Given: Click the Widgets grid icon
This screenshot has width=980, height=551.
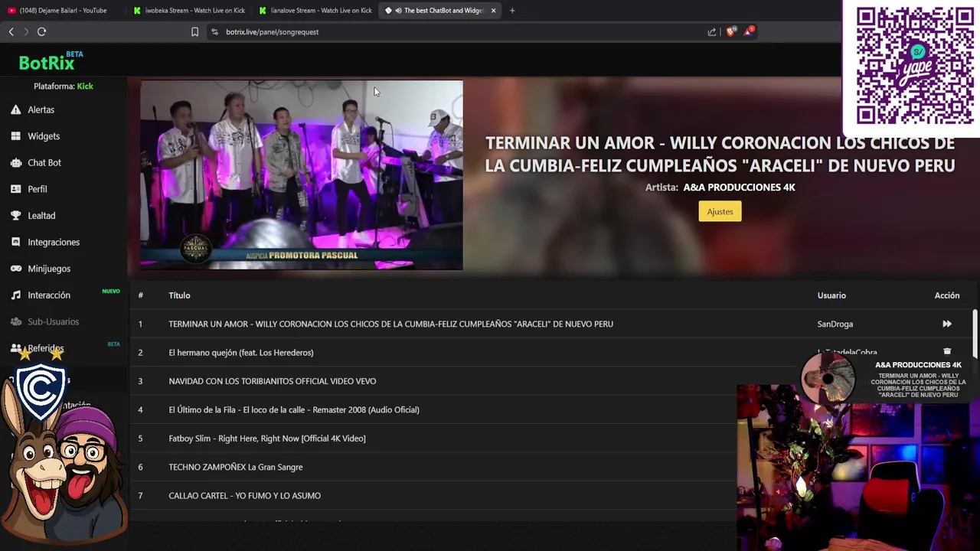Looking at the screenshot, I should [15, 136].
